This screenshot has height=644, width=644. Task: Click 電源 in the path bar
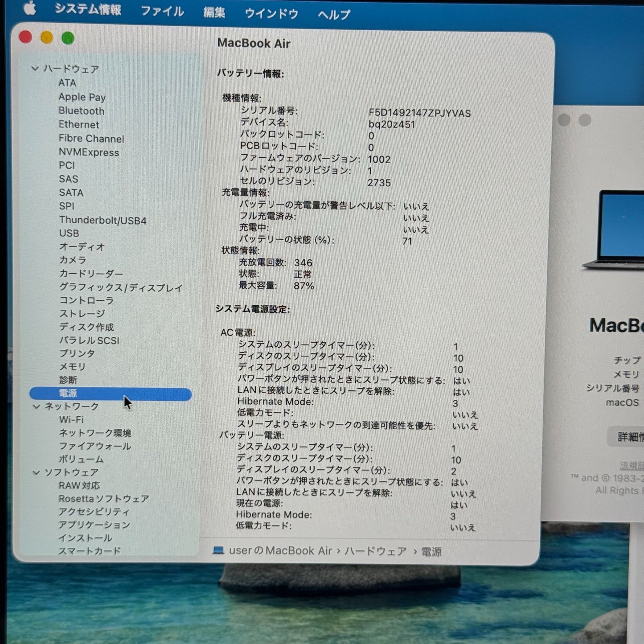(x=431, y=552)
